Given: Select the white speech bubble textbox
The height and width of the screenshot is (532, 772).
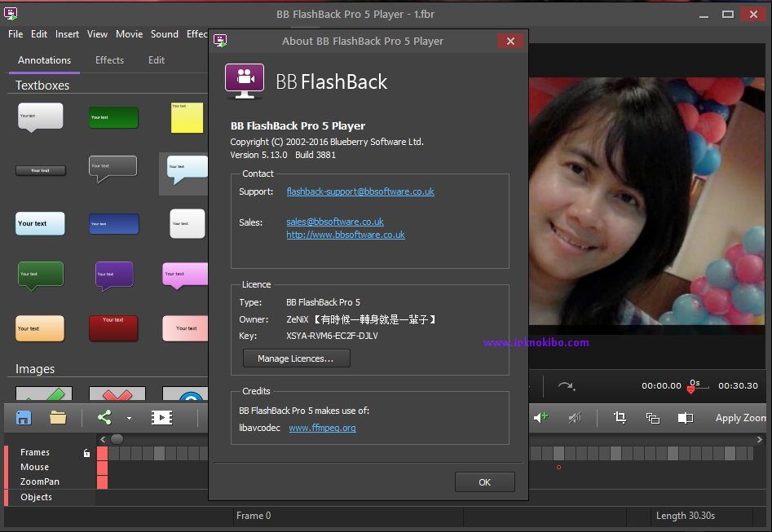Looking at the screenshot, I should point(41,117).
